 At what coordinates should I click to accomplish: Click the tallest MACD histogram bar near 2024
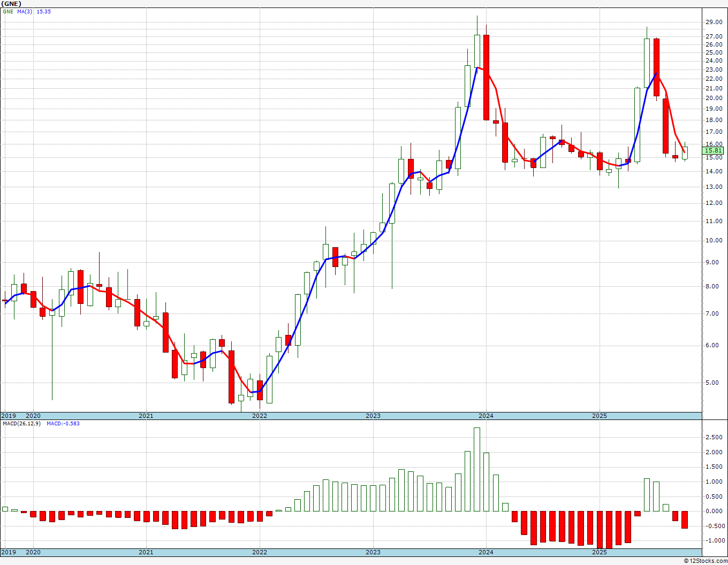(477, 469)
